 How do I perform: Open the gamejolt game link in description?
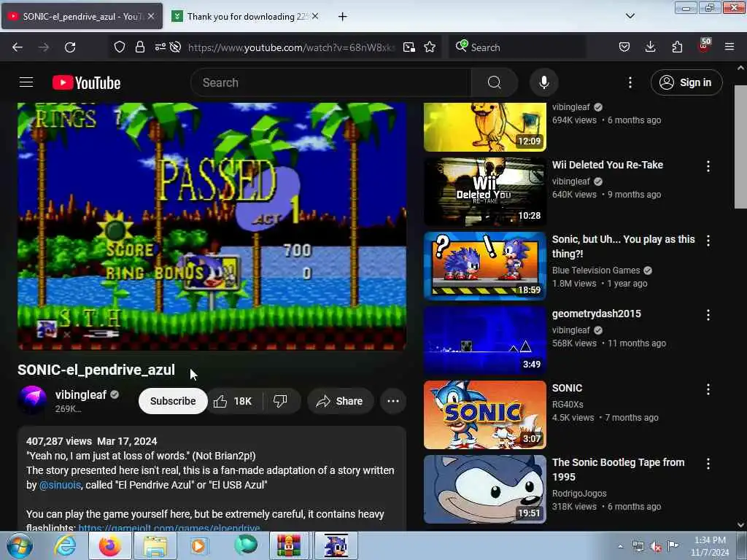(169, 528)
